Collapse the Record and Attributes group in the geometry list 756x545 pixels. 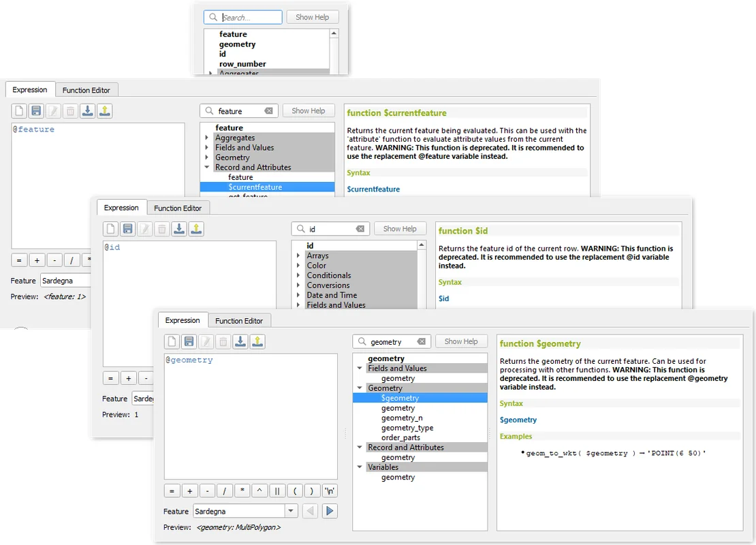coord(359,448)
